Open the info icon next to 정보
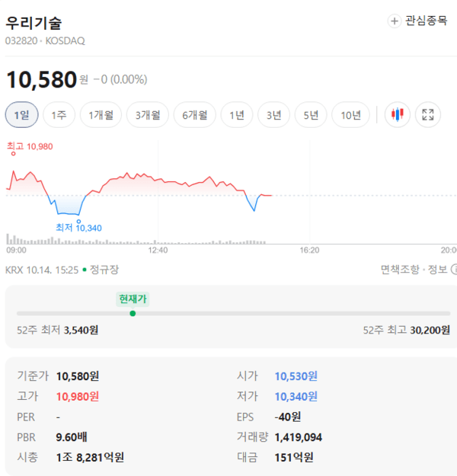 tap(454, 270)
